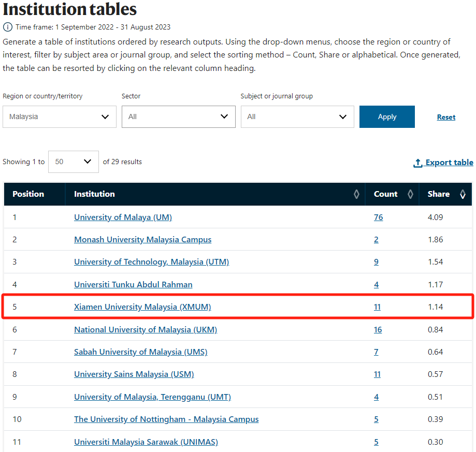Image resolution: width=476 pixels, height=452 pixels.
Task: Click share value 0.39
Action: (x=435, y=419)
